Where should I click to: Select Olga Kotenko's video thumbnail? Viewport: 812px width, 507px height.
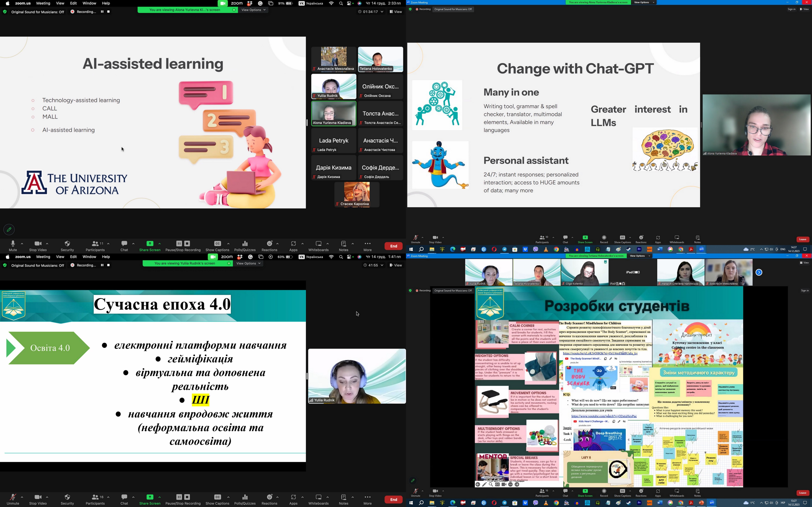click(585, 272)
